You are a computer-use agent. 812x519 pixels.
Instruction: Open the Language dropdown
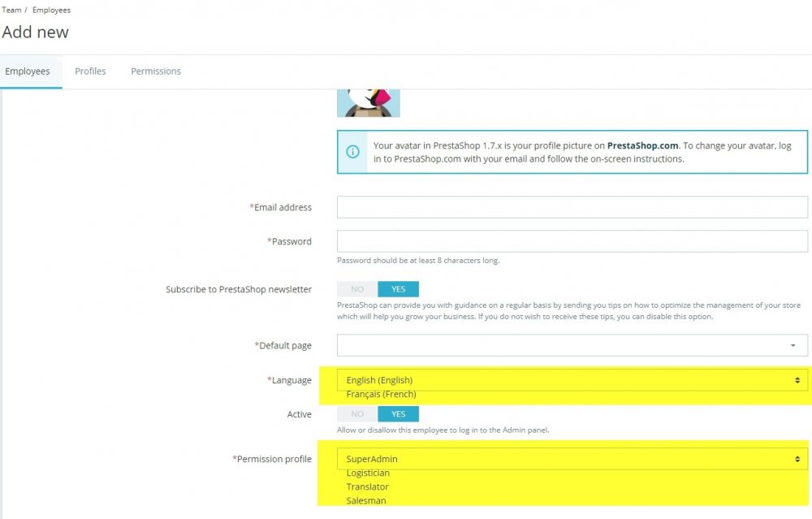[568, 379]
